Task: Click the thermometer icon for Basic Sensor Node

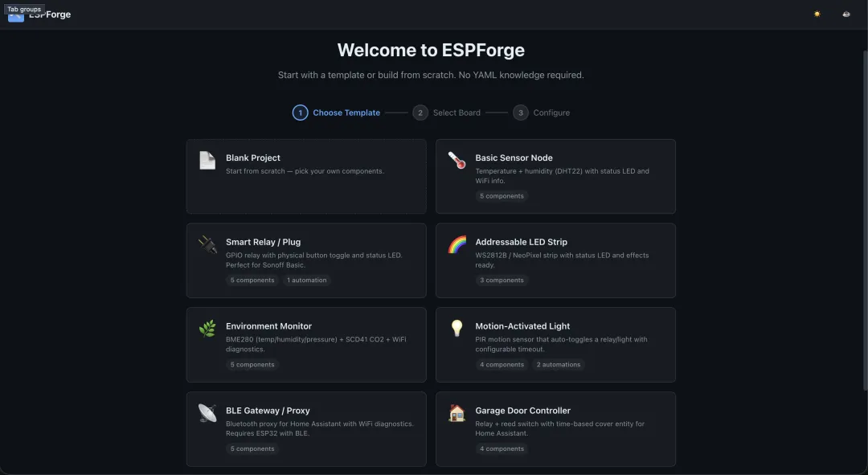Action: coord(457,161)
